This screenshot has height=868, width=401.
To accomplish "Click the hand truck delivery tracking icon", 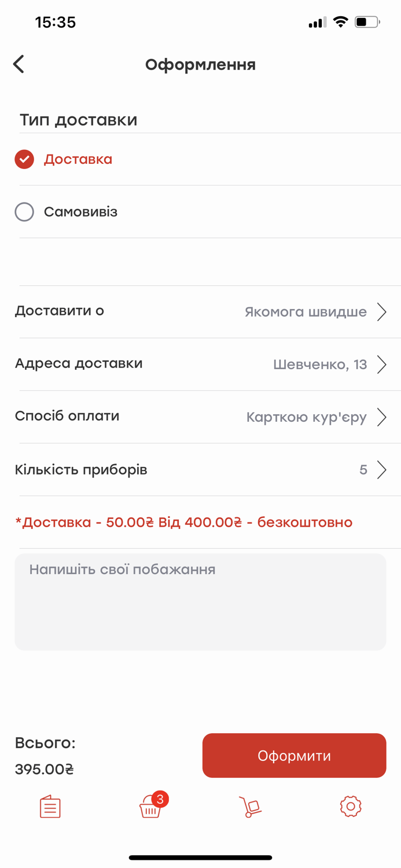I will [250, 806].
